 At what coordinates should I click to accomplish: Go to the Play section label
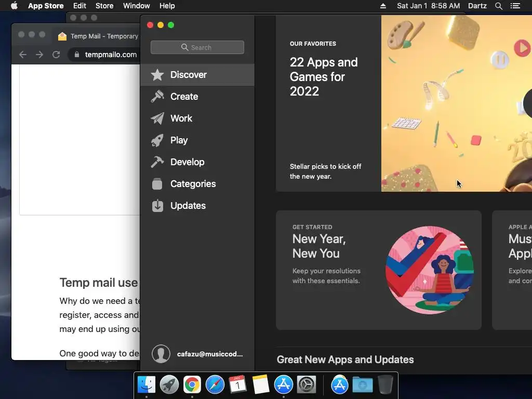tap(179, 140)
